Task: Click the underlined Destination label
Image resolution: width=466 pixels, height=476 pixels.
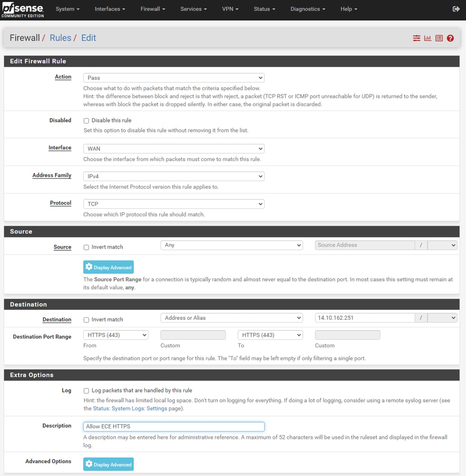Action: [x=57, y=319]
